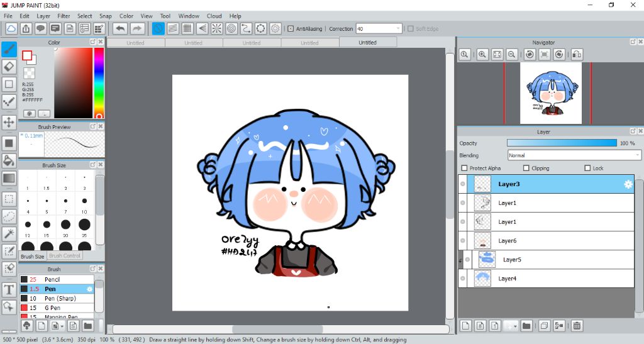The height and width of the screenshot is (344, 644).
Task: Toggle visibility of Layer3
Action: point(463,184)
